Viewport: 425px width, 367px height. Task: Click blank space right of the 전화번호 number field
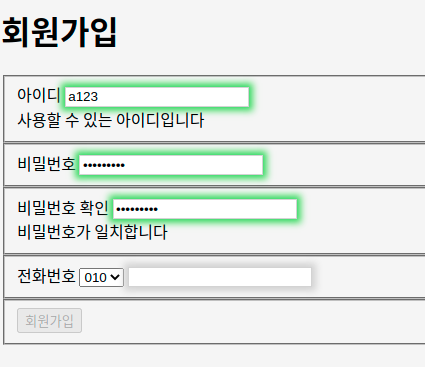pyautogui.click(x=367, y=277)
